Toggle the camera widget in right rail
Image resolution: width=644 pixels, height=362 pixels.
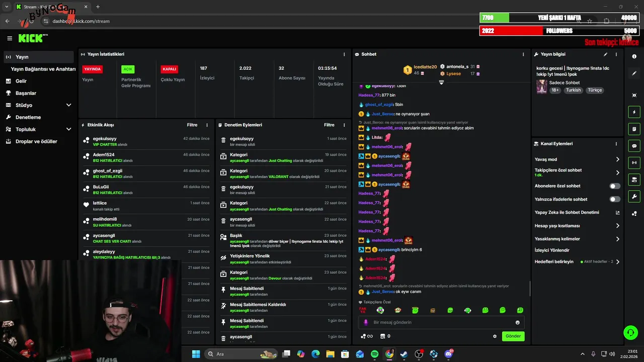(634, 179)
